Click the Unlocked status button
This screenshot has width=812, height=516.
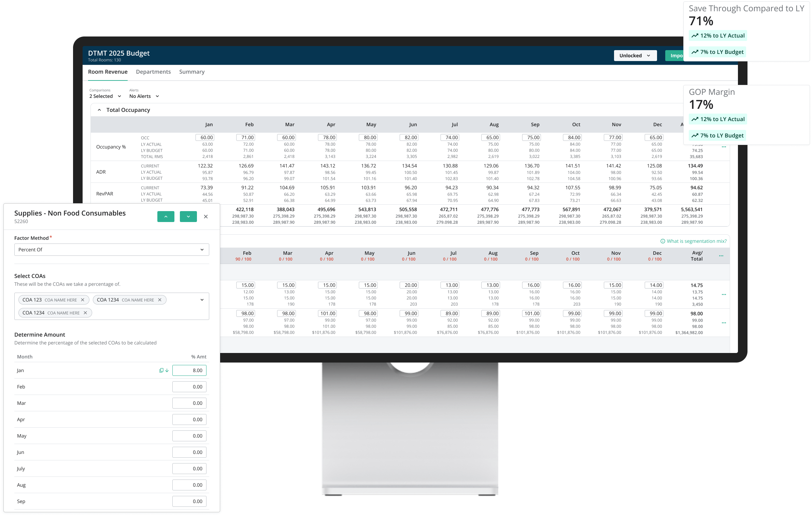[x=635, y=56]
